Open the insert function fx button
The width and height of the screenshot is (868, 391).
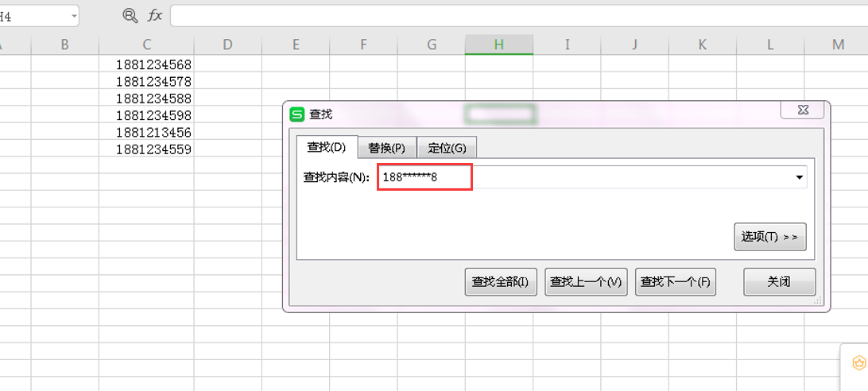(155, 16)
